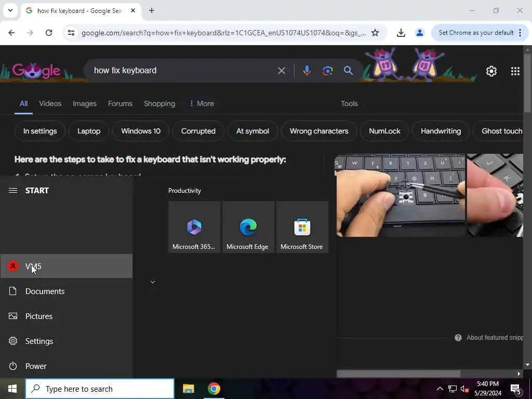Start voice search with microphone icon
The width and height of the screenshot is (532, 399).
coord(307,71)
